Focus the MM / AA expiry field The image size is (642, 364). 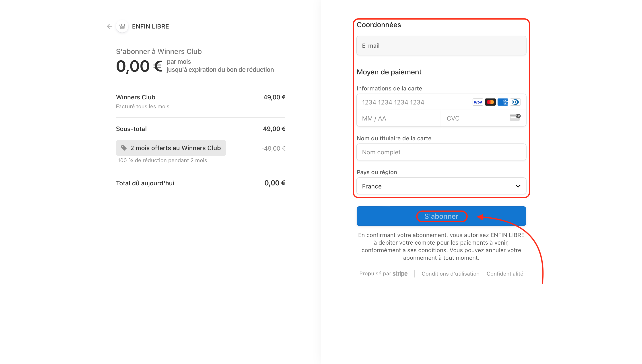tap(399, 118)
